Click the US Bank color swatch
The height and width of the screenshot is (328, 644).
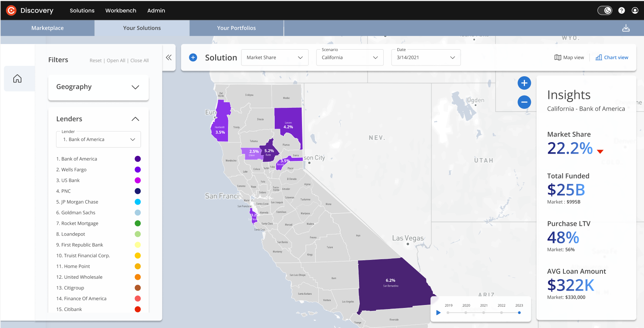(138, 180)
